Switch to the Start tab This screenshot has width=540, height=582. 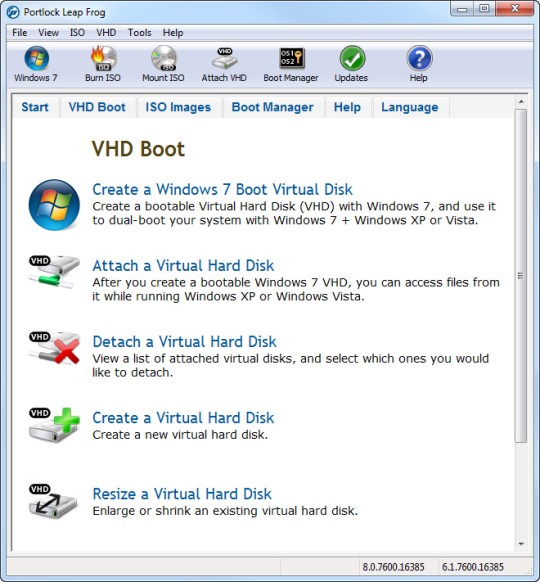(x=35, y=107)
